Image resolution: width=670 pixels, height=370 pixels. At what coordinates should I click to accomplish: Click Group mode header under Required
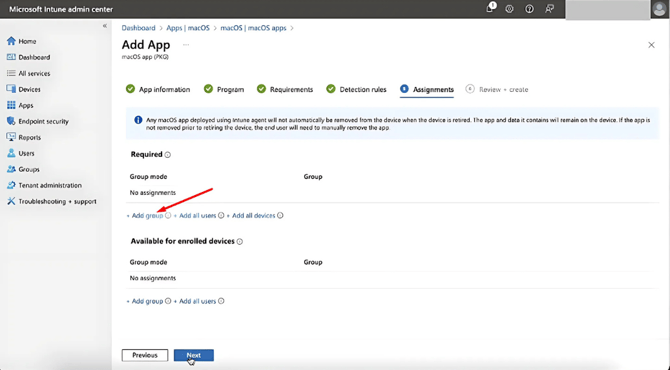pyautogui.click(x=148, y=176)
